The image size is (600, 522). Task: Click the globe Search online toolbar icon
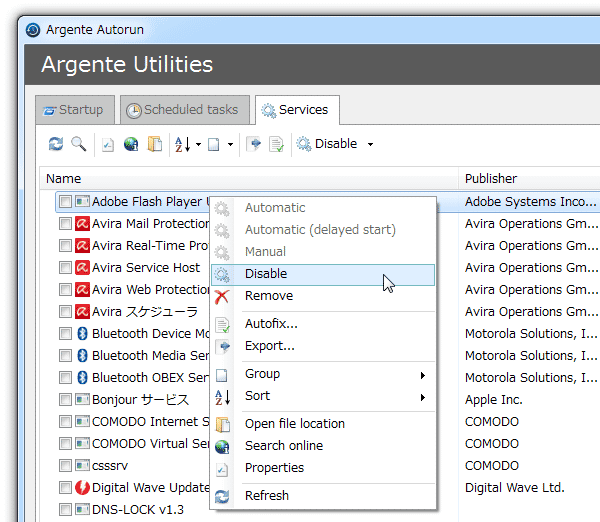[131, 144]
